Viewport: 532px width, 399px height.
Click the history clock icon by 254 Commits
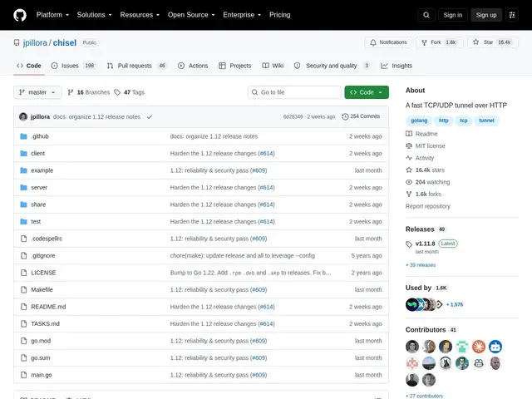point(345,116)
